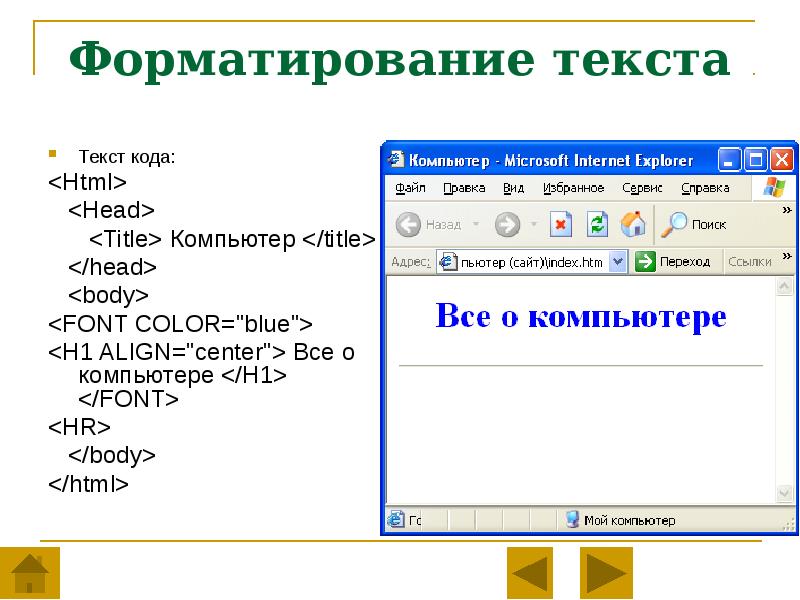Screen dimensions: 800x600
Task: Open the Файл menu
Action: tap(410, 188)
